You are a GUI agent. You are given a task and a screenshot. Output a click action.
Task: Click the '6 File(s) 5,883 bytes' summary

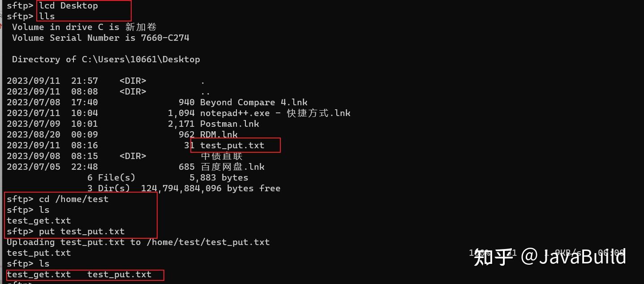tap(167, 178)
